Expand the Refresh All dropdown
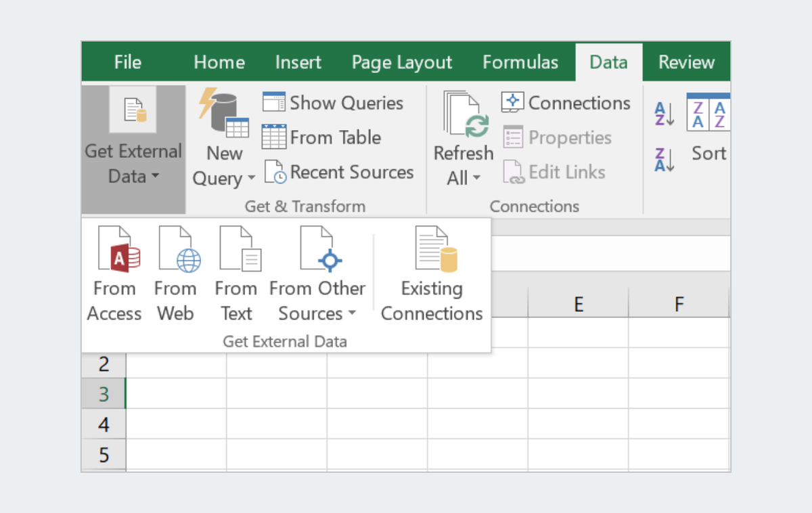812x513 pixels. 464,139
